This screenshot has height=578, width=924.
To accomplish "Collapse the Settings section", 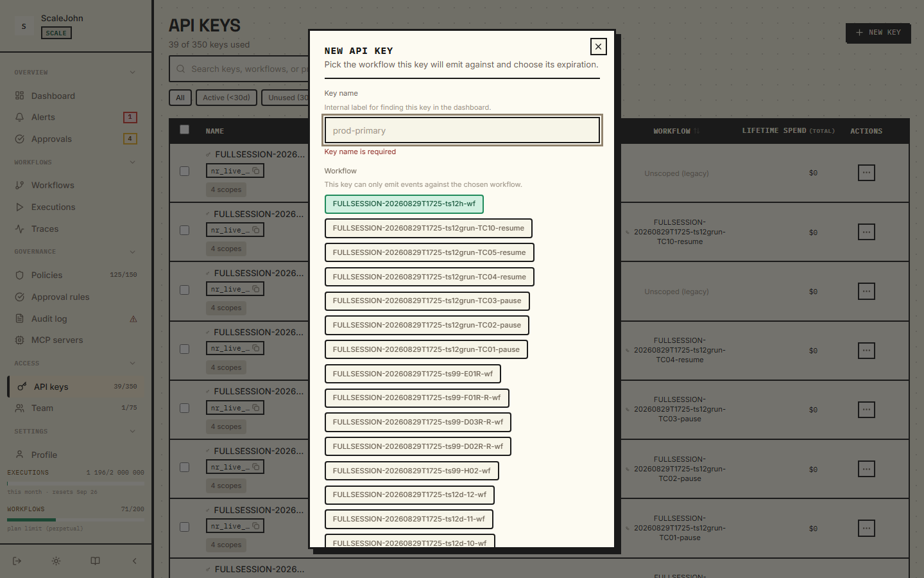I will [x=76, y=432].
